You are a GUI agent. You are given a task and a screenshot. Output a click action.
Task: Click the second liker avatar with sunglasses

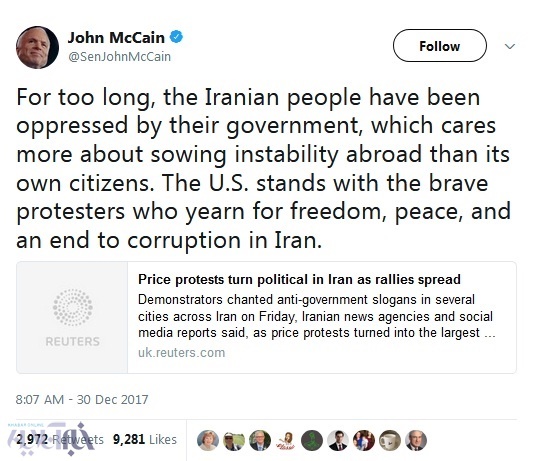tap(234, 440)
